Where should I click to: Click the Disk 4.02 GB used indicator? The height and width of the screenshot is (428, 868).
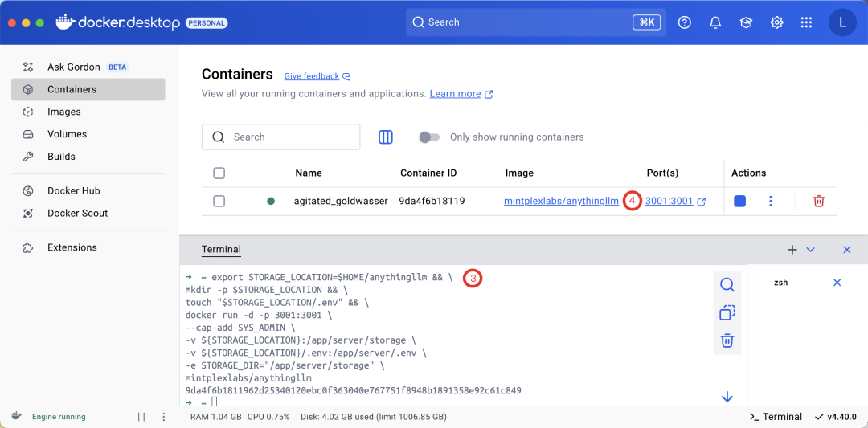click(x=374, y=417)
